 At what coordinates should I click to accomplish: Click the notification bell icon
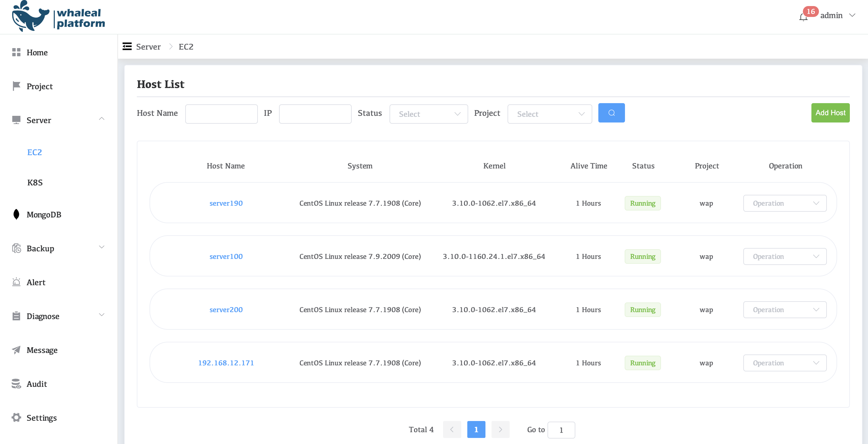(x=803, y=17)
